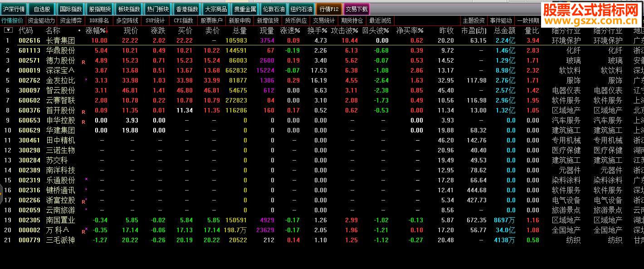This screenshot has height=269, width=644.
Task: Click the R marker on 浙富控股 row
Action: pyautogui.click(x=83, y=201)
